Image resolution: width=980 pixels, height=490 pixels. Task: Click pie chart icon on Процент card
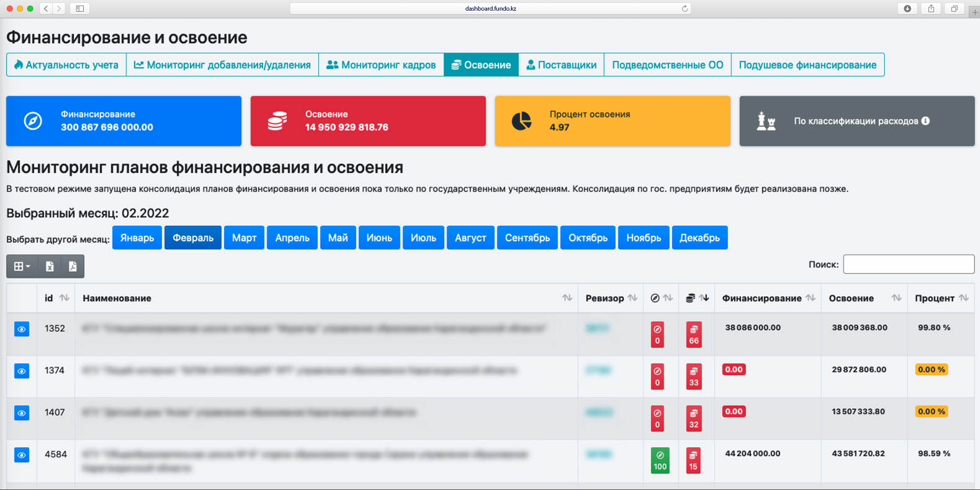[x=521, y=121]
